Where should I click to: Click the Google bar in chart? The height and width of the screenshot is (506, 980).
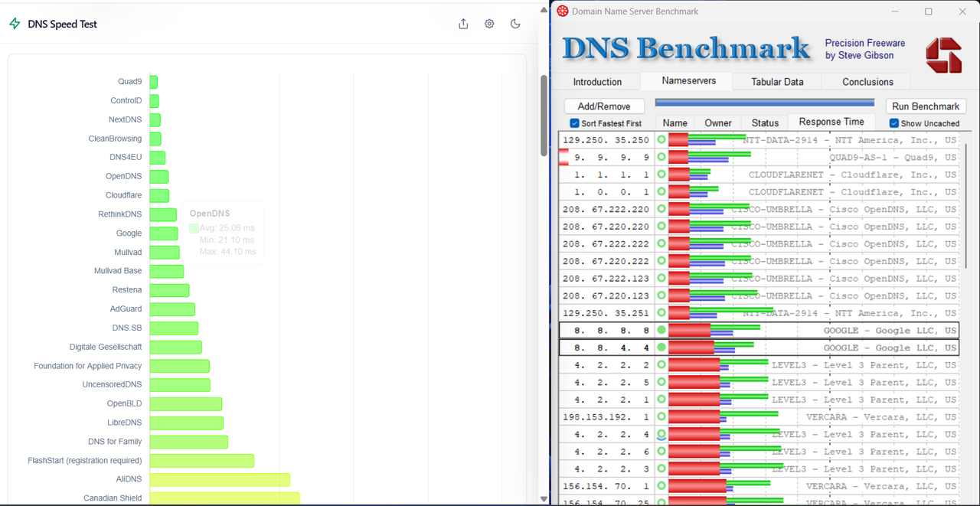click(164, 233)
